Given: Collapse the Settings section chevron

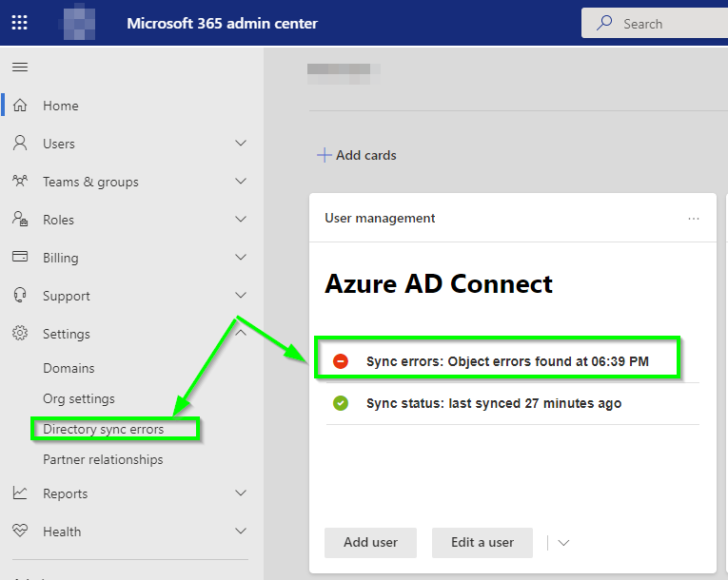Looking at the screenshot, I should (x=241, y=333).
